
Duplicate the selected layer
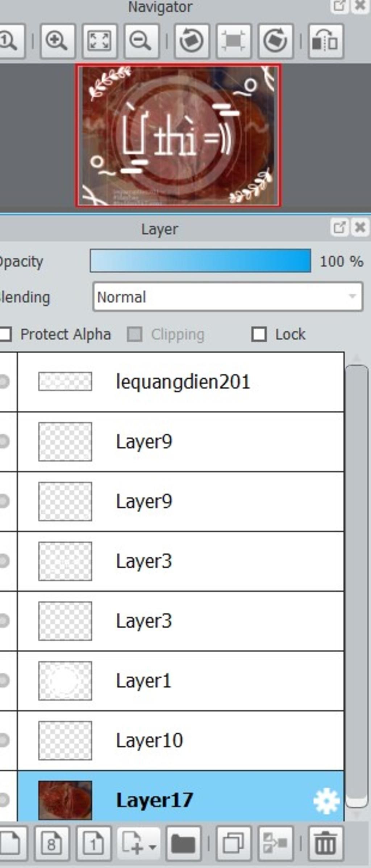[x=234, y=843]
